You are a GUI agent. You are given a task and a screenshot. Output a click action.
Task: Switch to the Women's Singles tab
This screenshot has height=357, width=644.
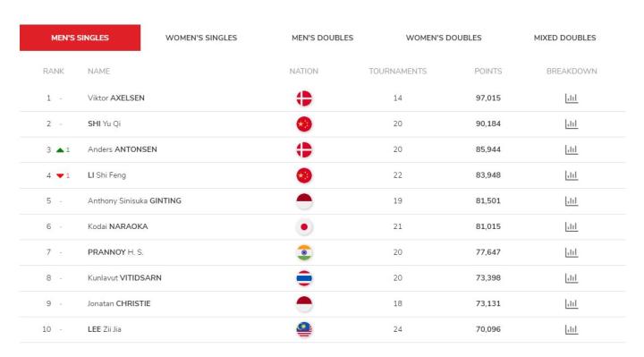201,38
